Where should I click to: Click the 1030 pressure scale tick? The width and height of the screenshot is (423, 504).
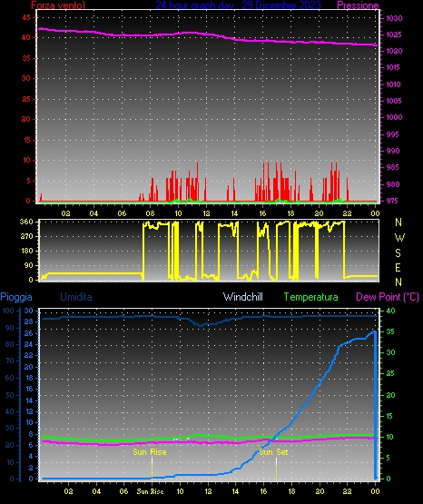click(394, 18)
